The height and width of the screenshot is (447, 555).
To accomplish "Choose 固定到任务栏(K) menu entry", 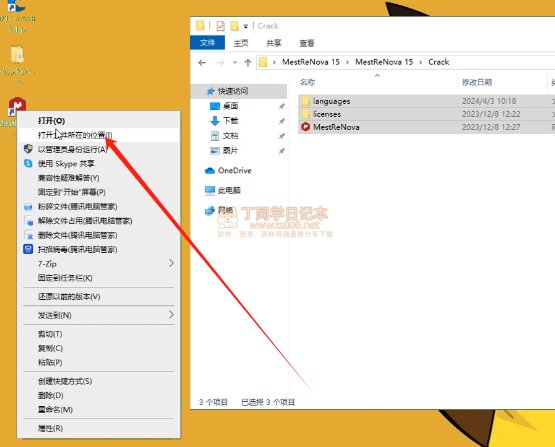I will [x=99, y=278].
